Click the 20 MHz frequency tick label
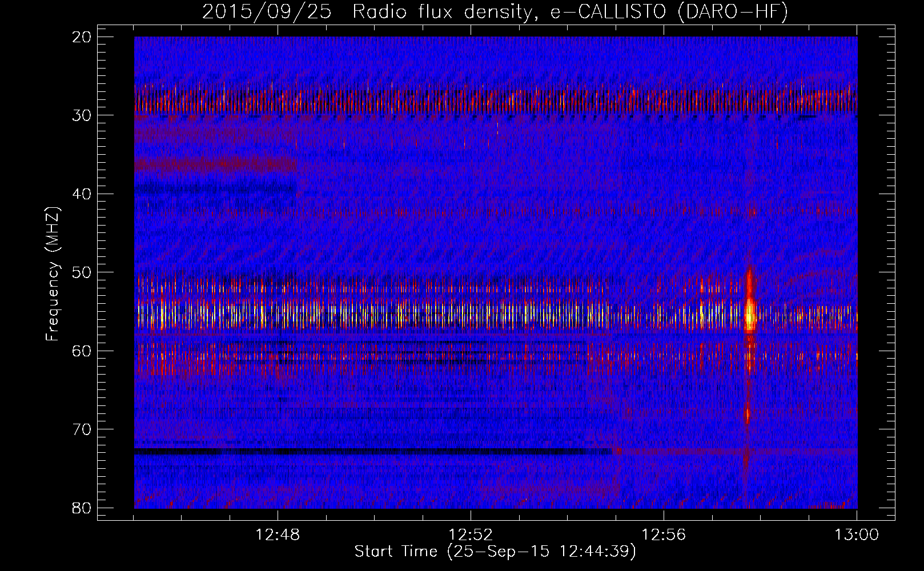This screenshot has height=571, width=924. tap(82, 37)
